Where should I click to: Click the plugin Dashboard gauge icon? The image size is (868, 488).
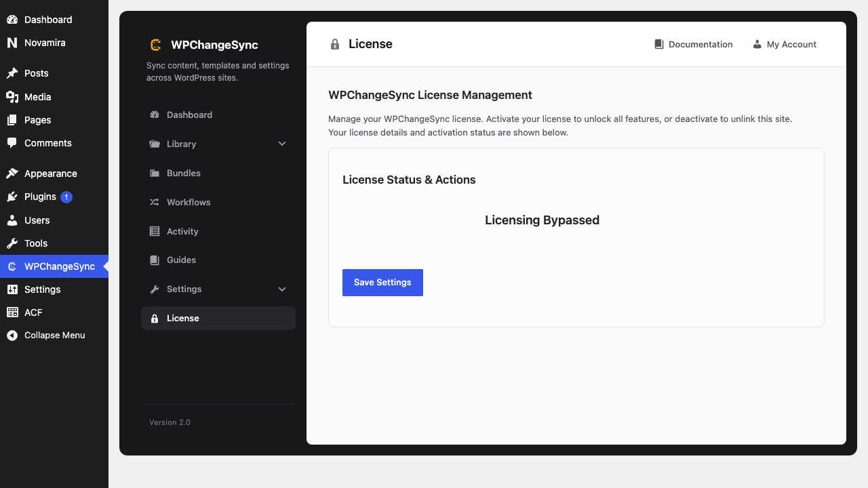tap(155, 115)
